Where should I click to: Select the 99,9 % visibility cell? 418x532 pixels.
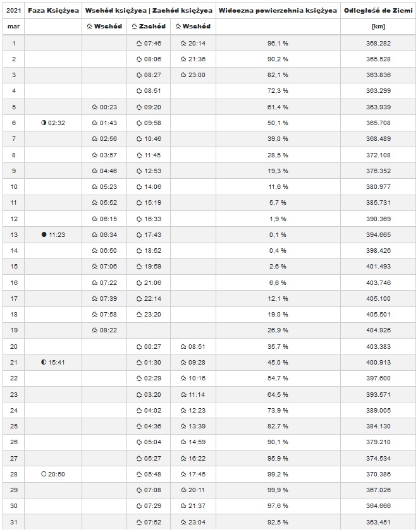278,490
